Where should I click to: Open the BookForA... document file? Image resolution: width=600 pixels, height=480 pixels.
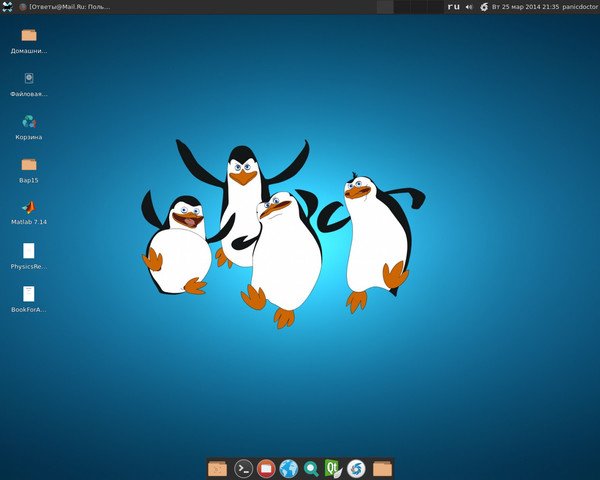pos(29,294)
